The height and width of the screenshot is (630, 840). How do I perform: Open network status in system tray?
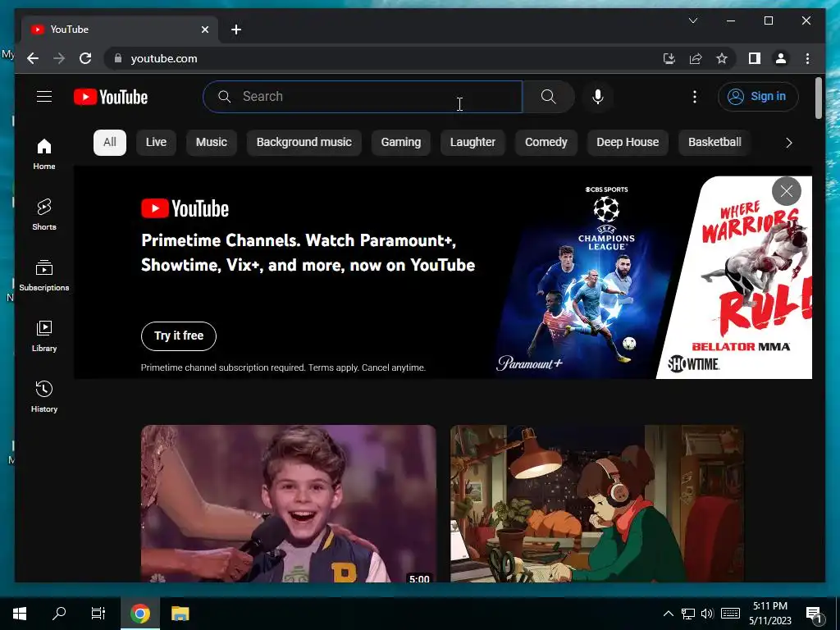click(688, 614)
